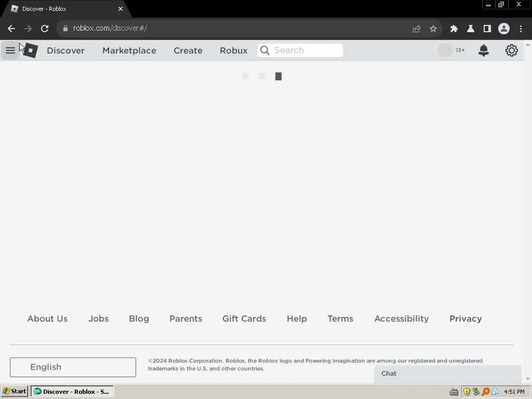Open the Create nav item

pyautogui.click(x=188, y=50)
